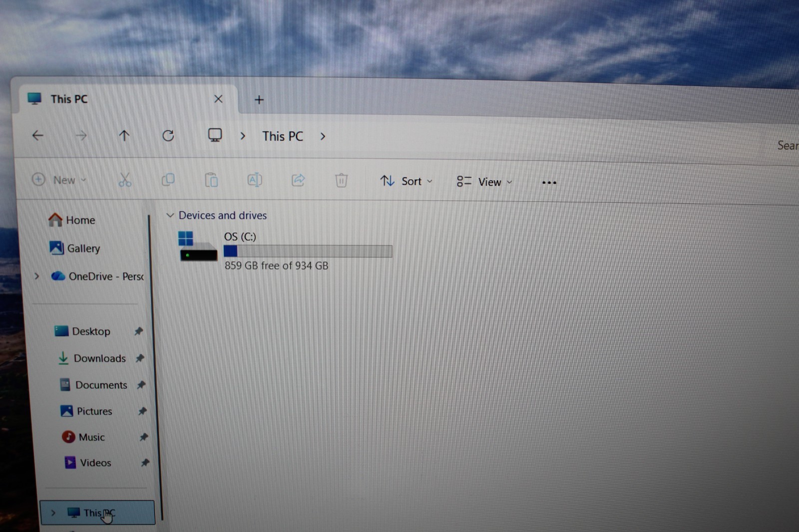Go up one folder level
The image size is (799, 532).
tap(124, 136)
